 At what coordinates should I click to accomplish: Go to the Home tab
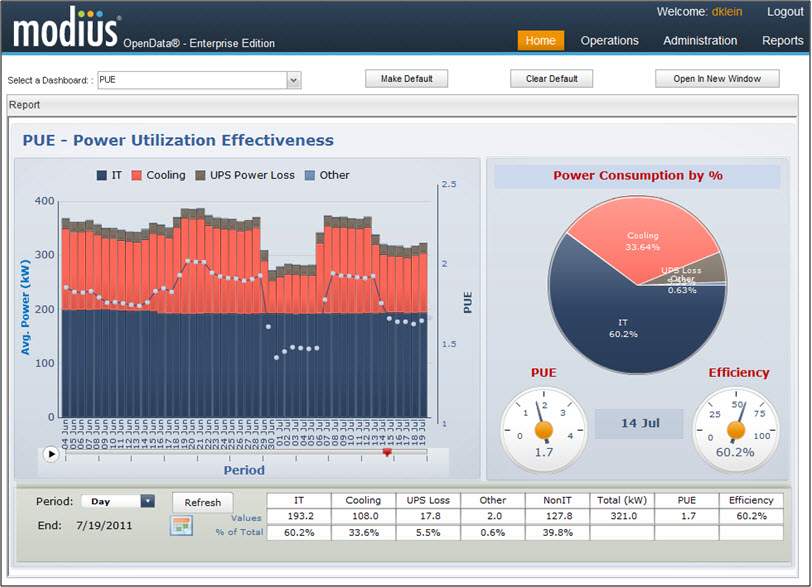(540, 41)
